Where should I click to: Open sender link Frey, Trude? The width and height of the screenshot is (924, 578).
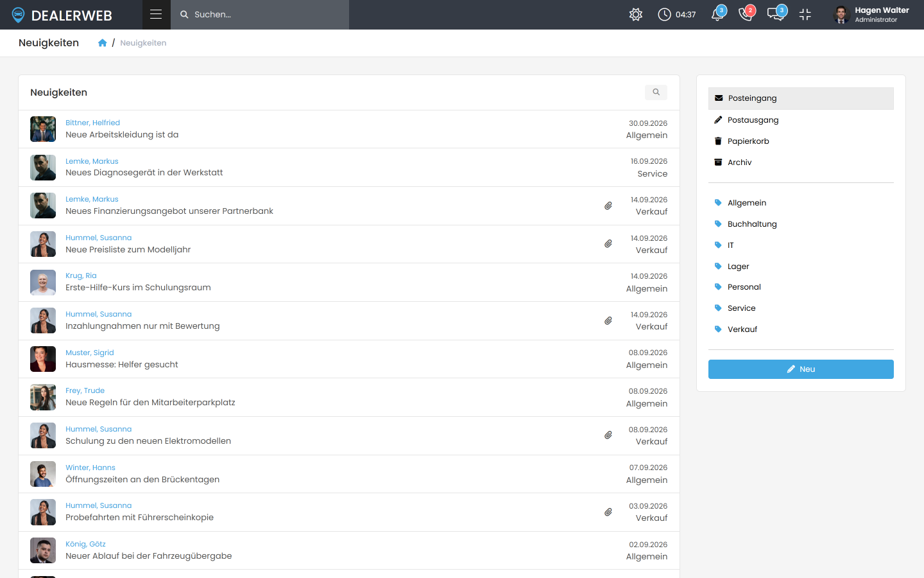85,390
